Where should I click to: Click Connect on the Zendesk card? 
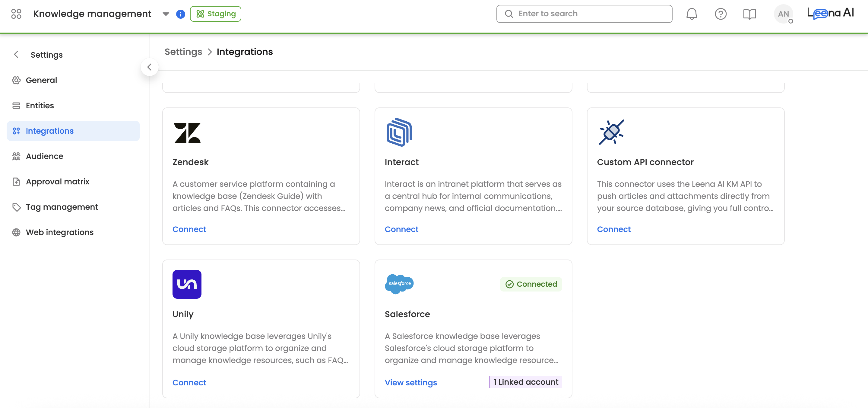coord(189,229)
